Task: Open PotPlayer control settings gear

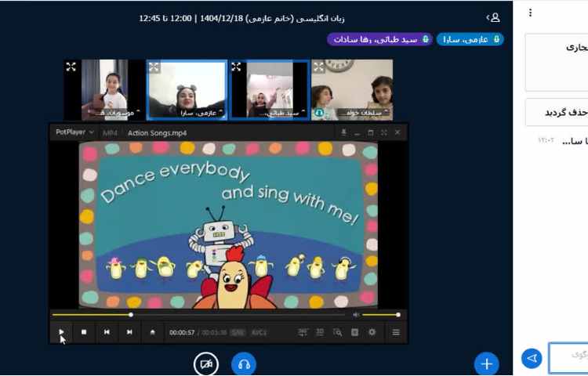Action: [x=372, y=332]
